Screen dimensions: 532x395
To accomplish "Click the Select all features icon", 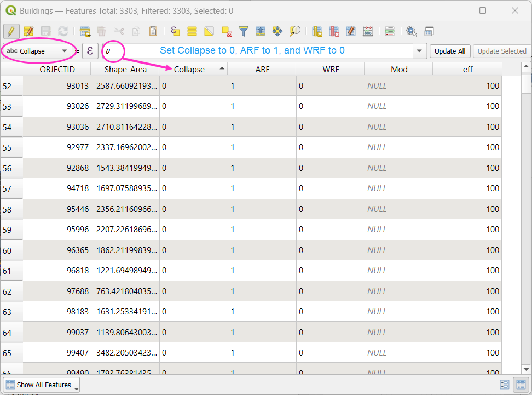I will [192, 31].
